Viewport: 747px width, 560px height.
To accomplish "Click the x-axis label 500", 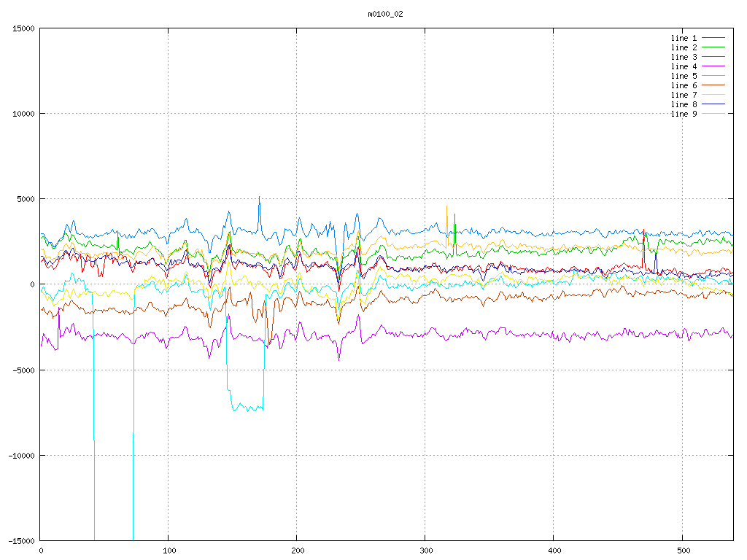I will point(683,551).
